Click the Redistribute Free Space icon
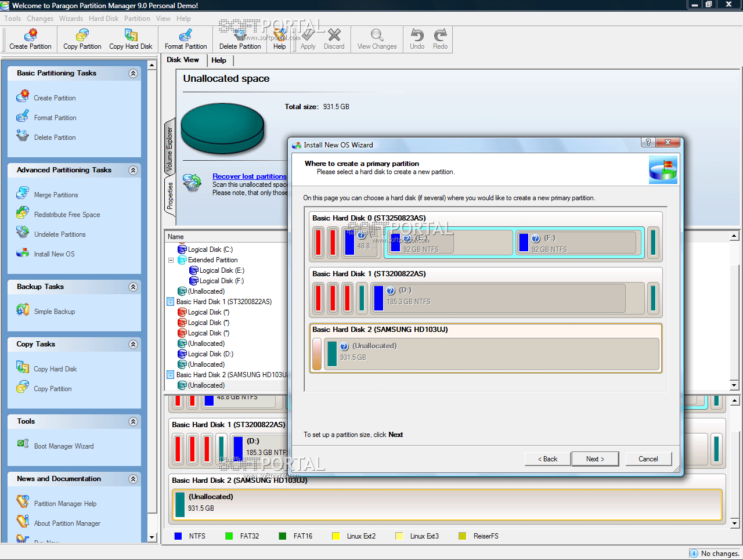This screenshot has height=560, width=743. [23, 212]
